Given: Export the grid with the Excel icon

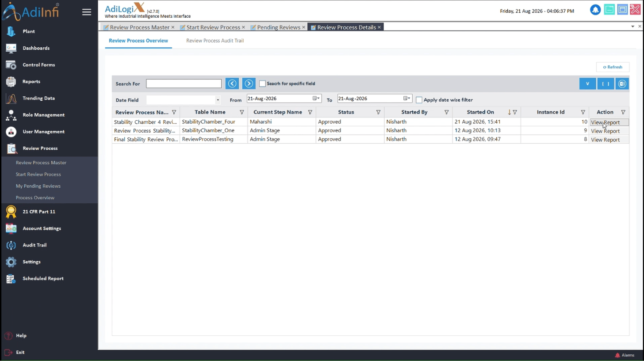Looking at the screenshot, I should (x=622, y=84).
